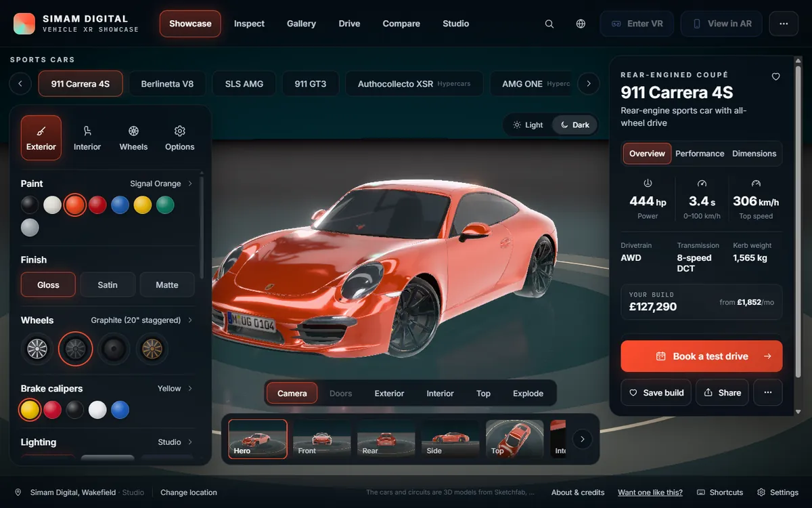Open the language globe icon
The image size is (812, 508).
(581, 24)
